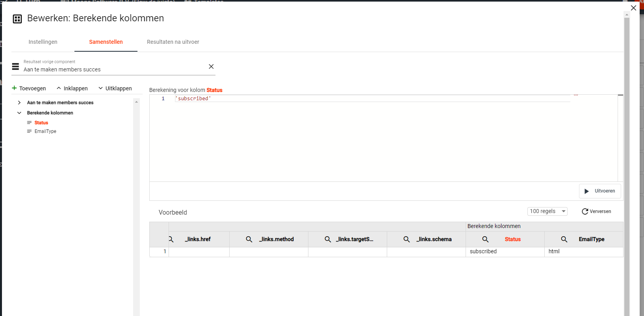
Task: Click Uitklappen to expand all
Action: tap(115, 88)
